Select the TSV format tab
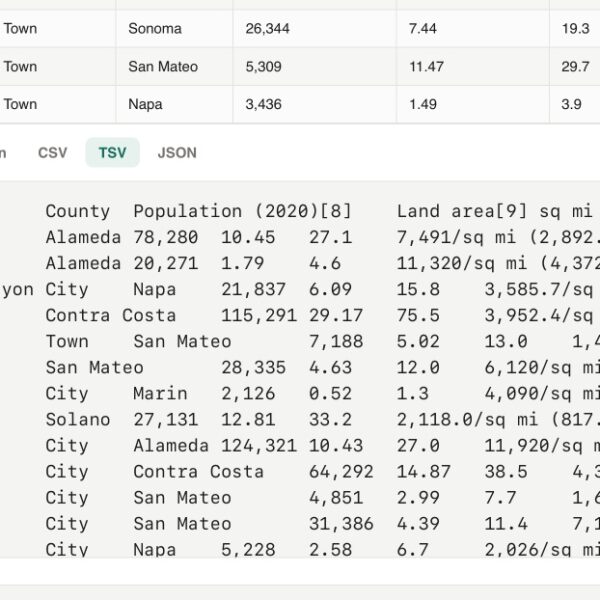Image resolution: width=600 pixels, height=600 pixels. (112, 153)
